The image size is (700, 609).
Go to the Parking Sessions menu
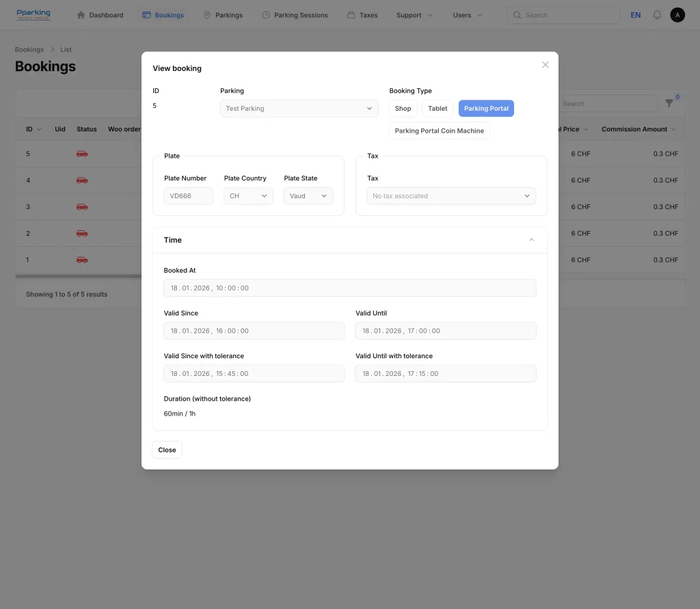click(295, 15)
